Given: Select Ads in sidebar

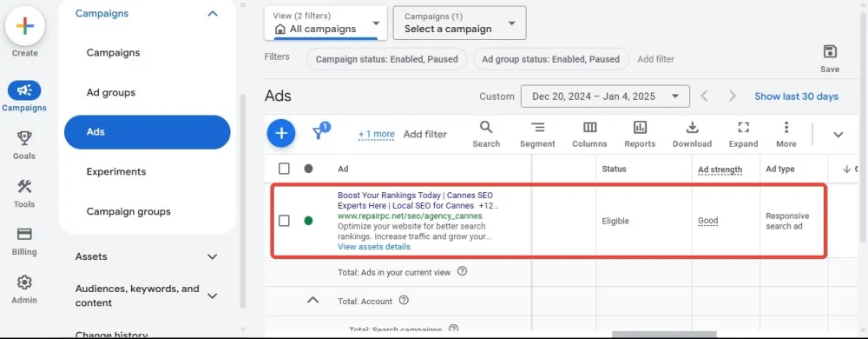Looking at the screenshot, I should pyautogui.click(x=148, y=132).
